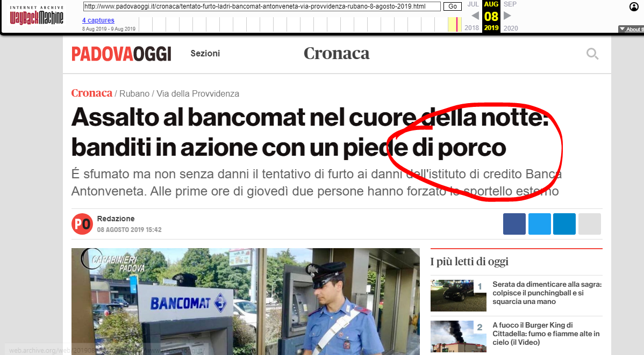Share article with dark blue button
644x355 pixels.
(x=514, y=223)
